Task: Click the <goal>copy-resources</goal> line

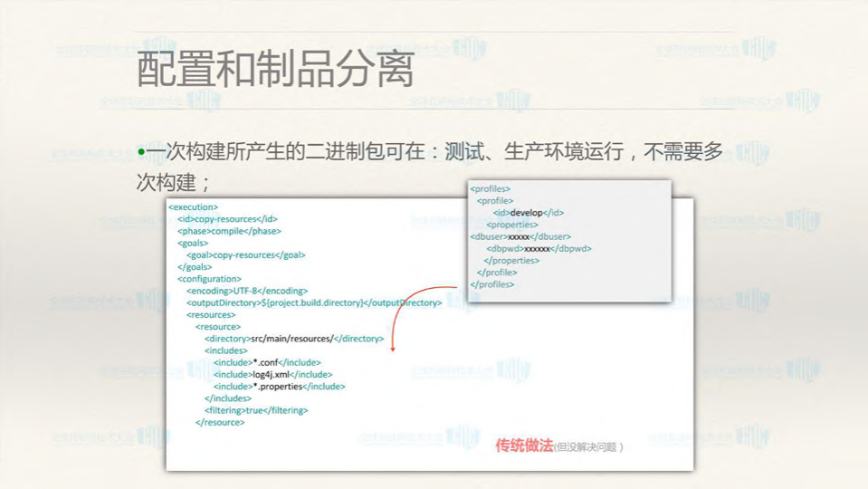Action: pyautogui.click(x=246, y=254)
